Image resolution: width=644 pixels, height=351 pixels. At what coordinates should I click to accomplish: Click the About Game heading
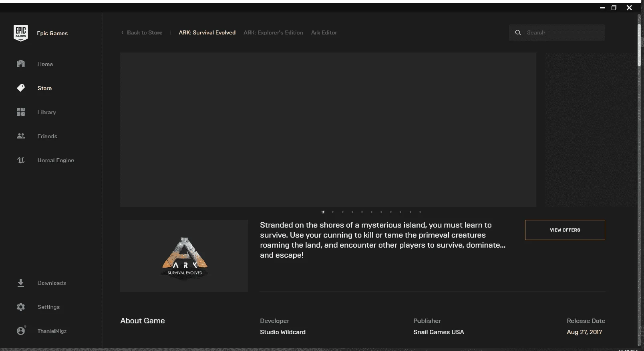[143, 321]
